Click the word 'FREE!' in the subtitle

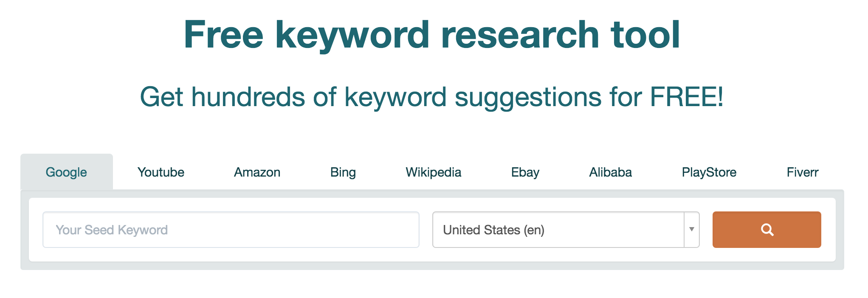(687, 97)
